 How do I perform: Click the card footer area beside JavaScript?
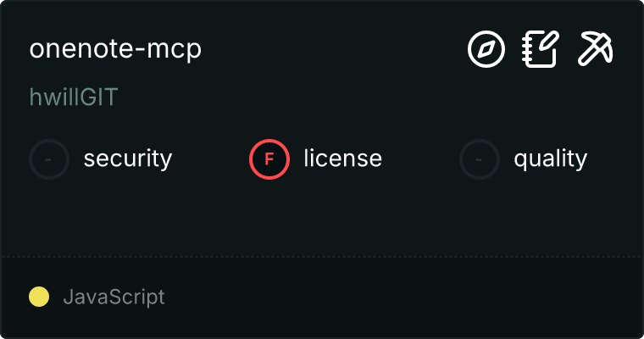(x=402, y=297)
